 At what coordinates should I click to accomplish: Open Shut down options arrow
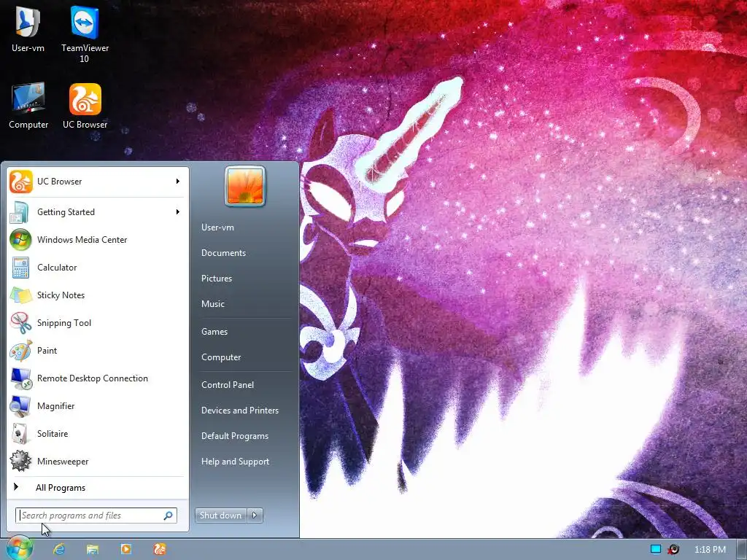[255, 516]
